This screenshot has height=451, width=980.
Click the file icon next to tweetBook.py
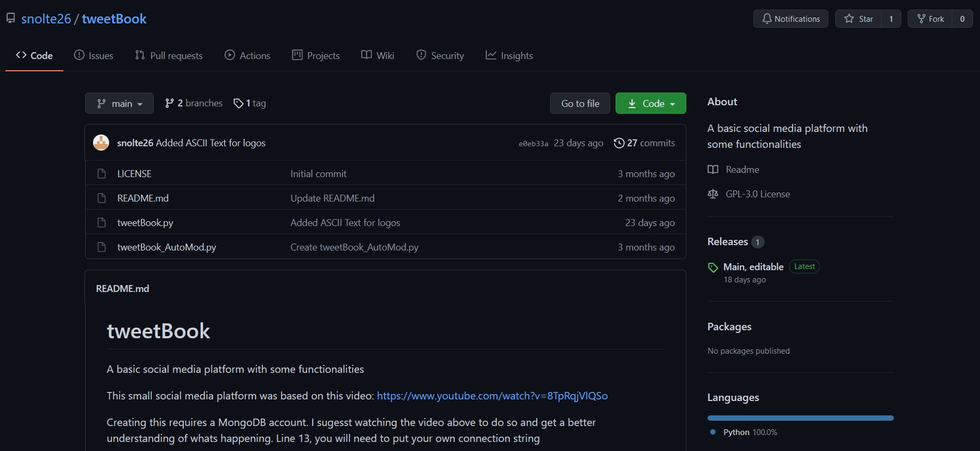pyautogui.click(x=102, y=223)
